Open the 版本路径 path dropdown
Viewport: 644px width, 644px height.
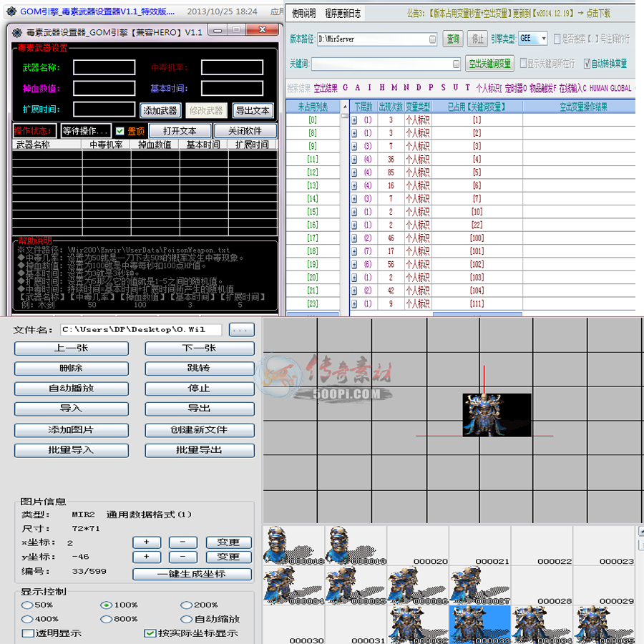coord(432,39)
